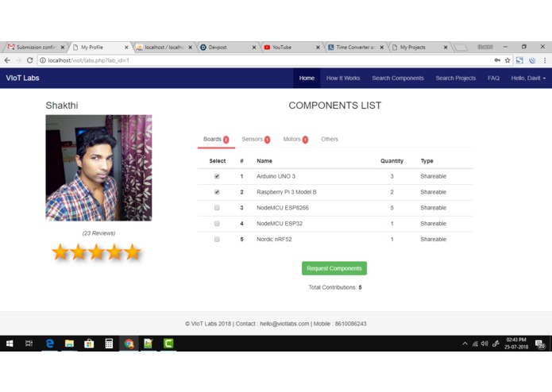Open the network icon in system tray
552x392 pixels.
point(475,344)
